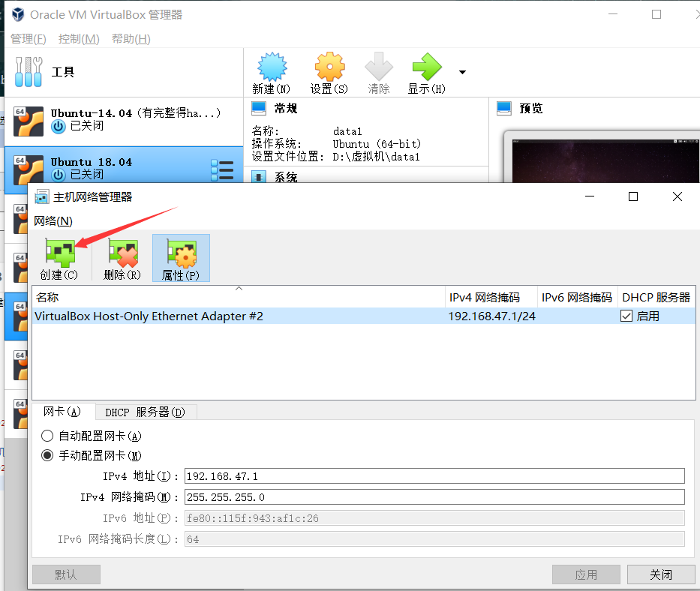Select Configure Adapter Manually (手动配置网卡) radio
700x591 pixels.
click(x=47, y=455)
